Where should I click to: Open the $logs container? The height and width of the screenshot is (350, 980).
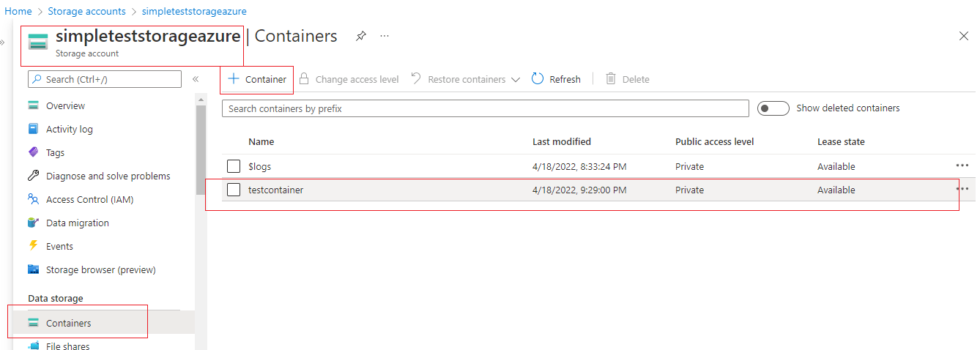[x=259, y=166]
